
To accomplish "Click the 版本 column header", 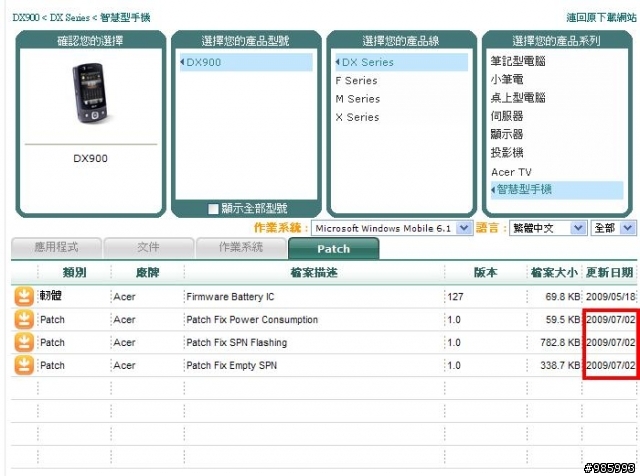I will tap(486, 272).
